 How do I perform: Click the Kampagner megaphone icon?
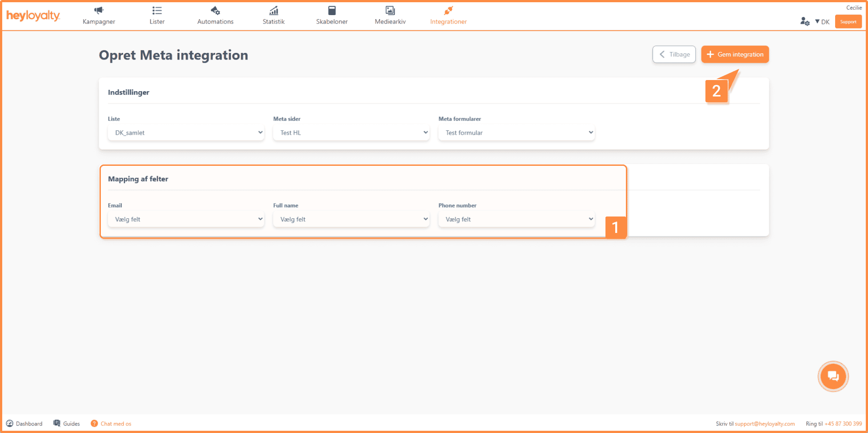[99, 11]
